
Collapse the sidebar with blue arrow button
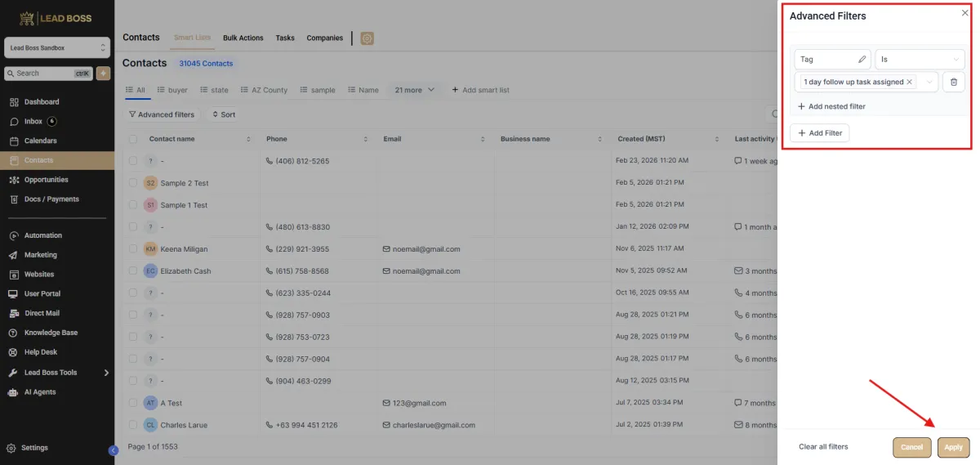(113, 450)
